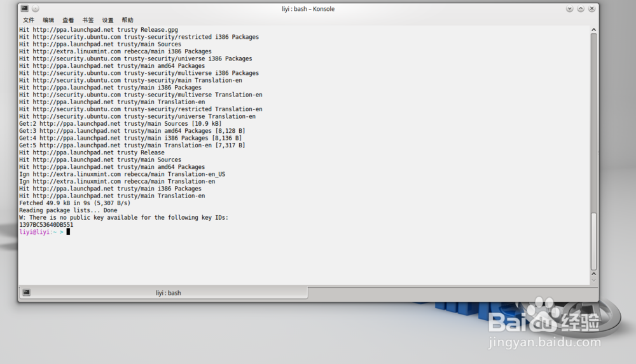The height and width of the screenshot is (364, 636).
Task: Open the 书签 menu
Action: point(88,20)
